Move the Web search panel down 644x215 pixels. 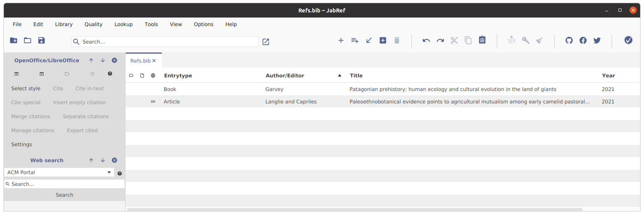tap(103, 160)
